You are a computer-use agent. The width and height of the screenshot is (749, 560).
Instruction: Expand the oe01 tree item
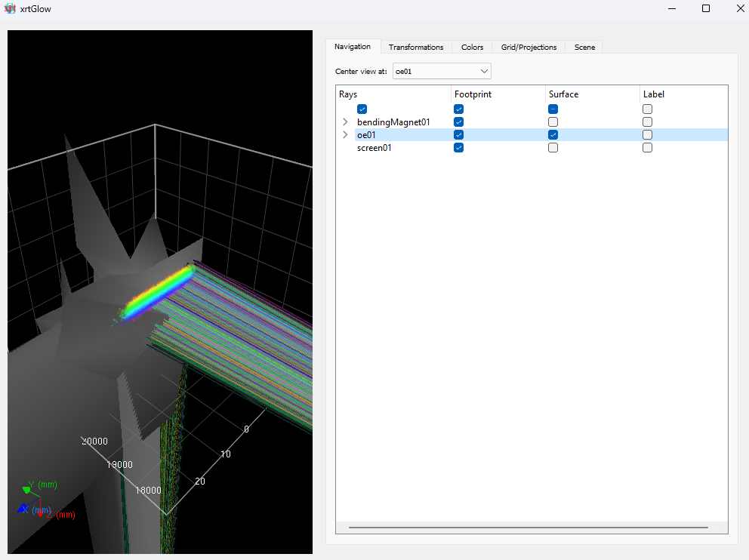click(345, 134)
